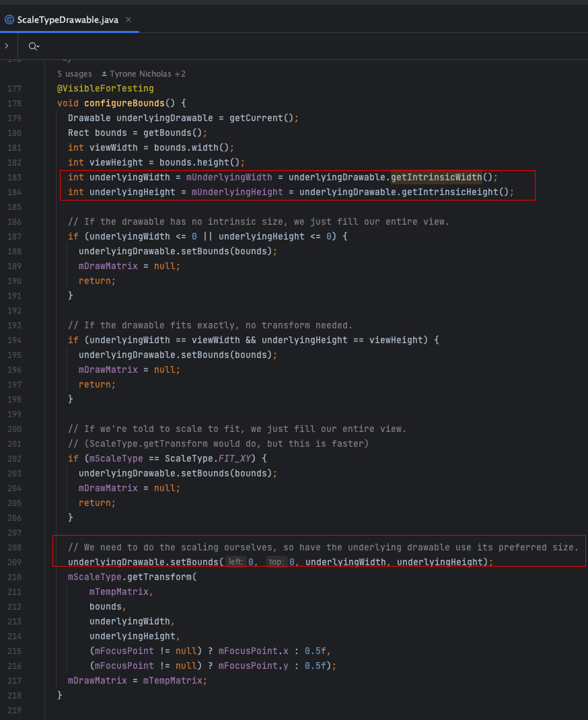Click the FIT_XY constant
Image resolution: width=588 pixels, height=720 pixels.
coord(235,459)
